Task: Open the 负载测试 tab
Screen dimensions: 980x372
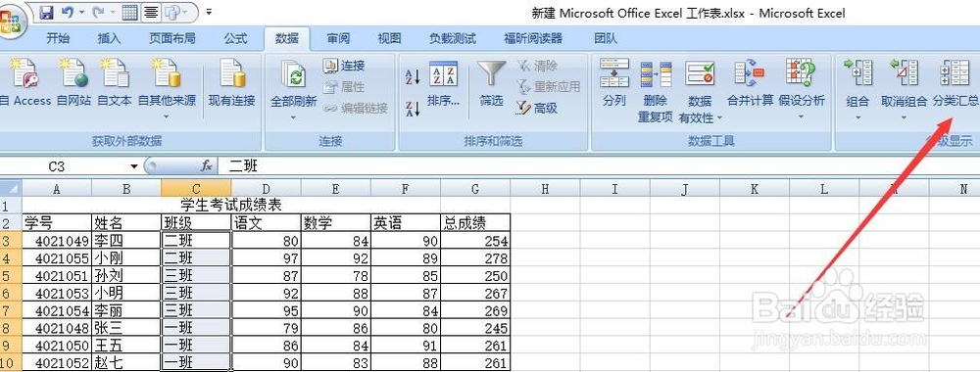Action: [x=453, y=39]
